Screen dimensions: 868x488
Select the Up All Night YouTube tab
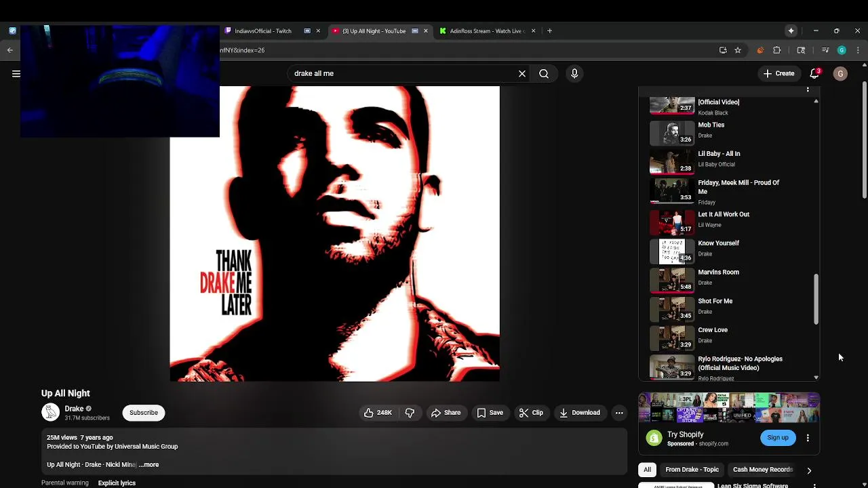pos(374,31)
